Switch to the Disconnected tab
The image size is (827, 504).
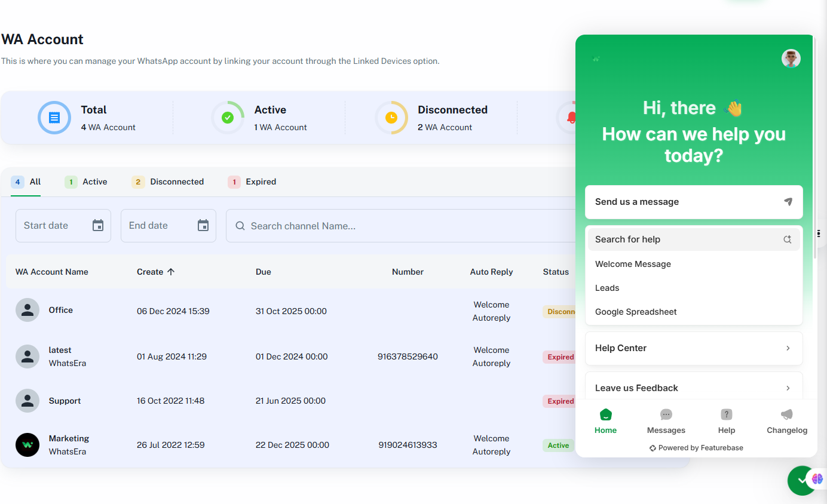pos(168,182)
